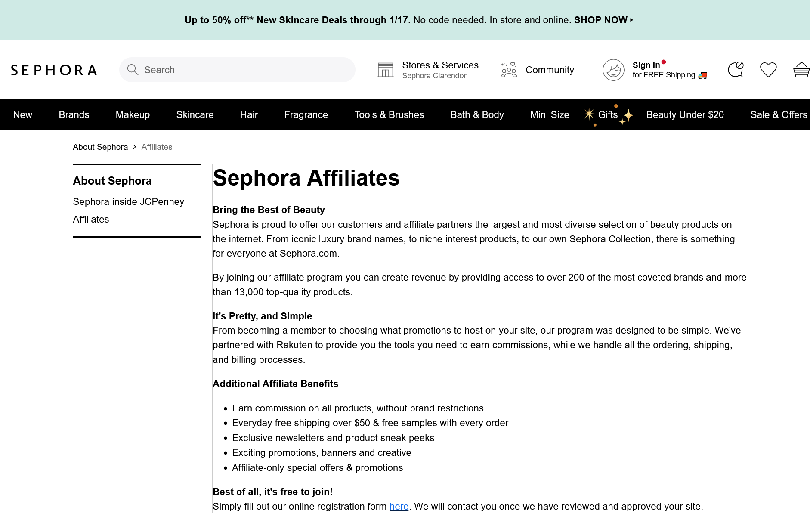Open the Affiliates sidebar link

(x=91, y=219)
